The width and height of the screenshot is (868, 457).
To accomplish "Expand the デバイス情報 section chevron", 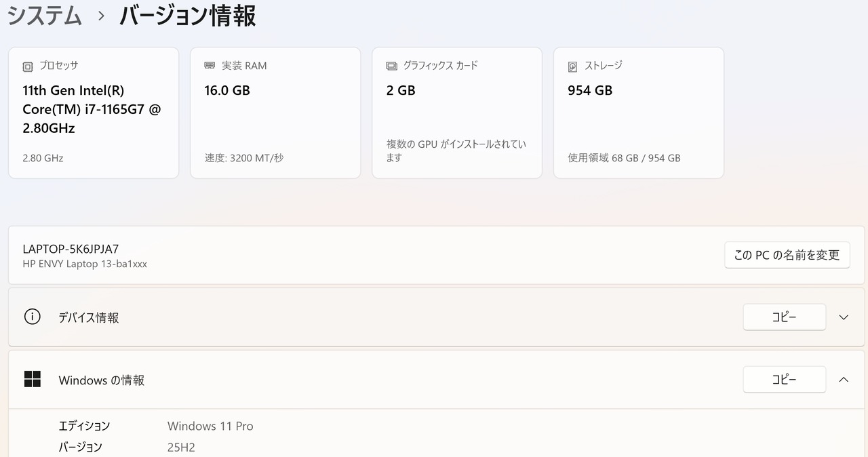I will 844,317.
